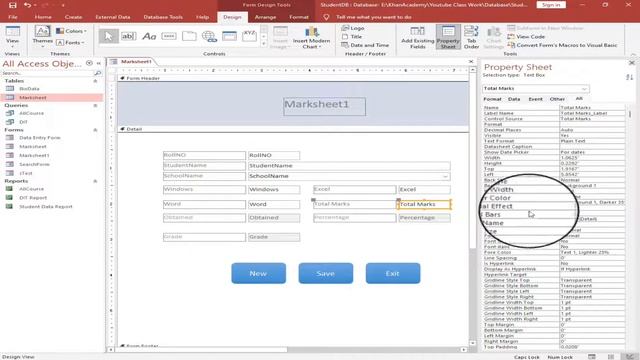This screenshot has width=640, height=360.
Task: Pick the Navigation Control icon
Action: pyautogui.click(x=229, y=36)
